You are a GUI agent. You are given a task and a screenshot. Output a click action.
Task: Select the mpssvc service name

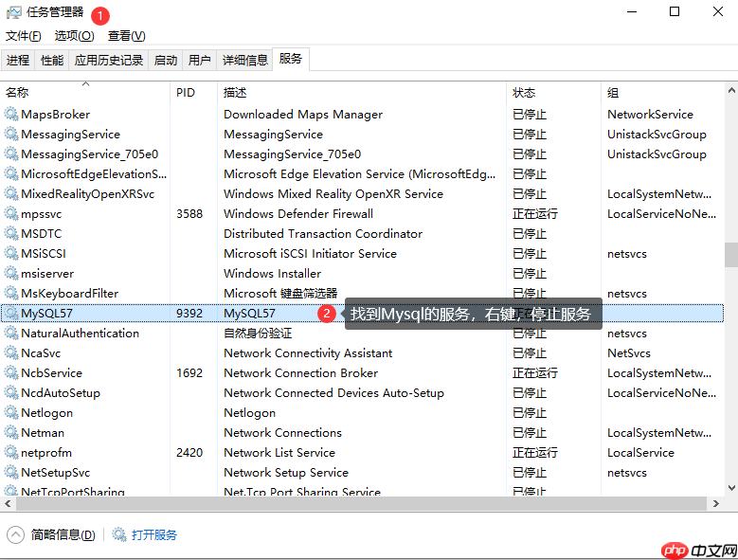[x=42, y=214]
